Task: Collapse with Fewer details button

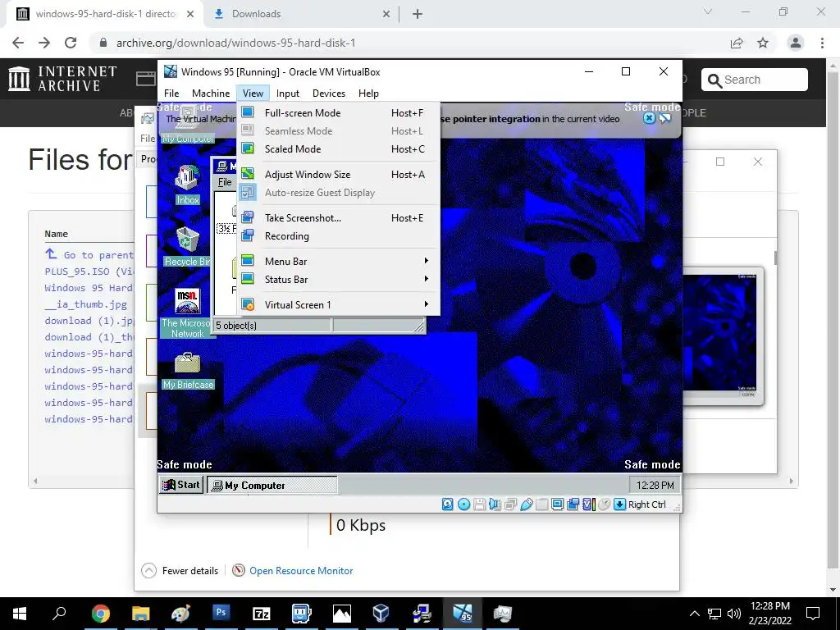Action: (180, 571)
